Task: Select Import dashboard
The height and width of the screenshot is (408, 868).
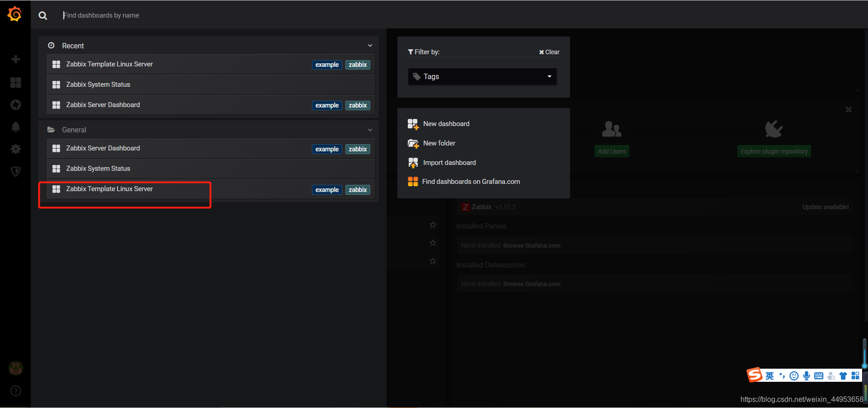Action: (x=442, y=163)
